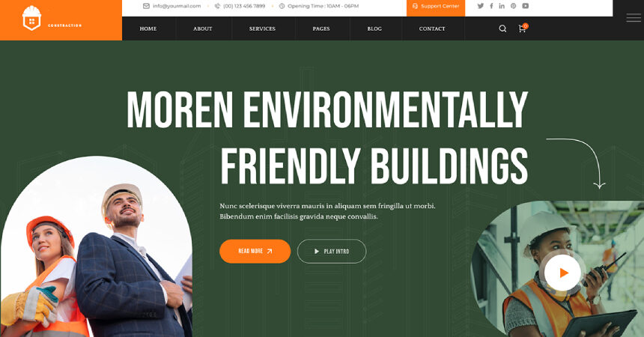Open the hamburger side menu icon
This screenshot has width=644, height=337.
point(634,18)
